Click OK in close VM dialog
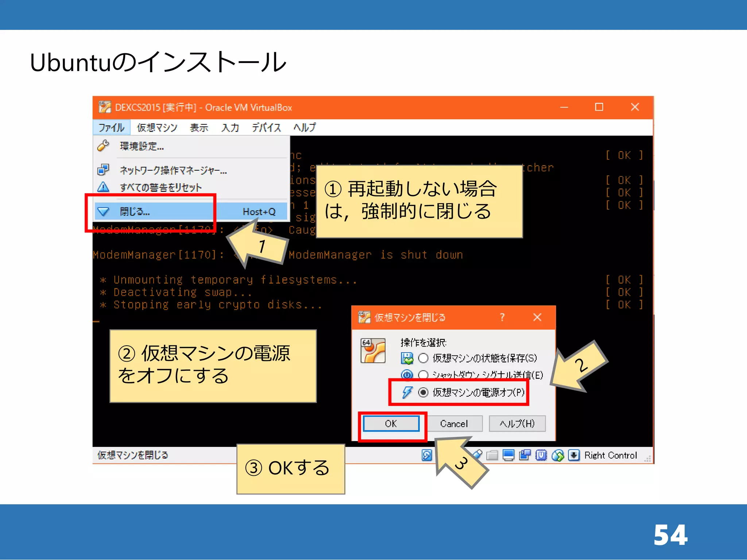 (391, 423)
